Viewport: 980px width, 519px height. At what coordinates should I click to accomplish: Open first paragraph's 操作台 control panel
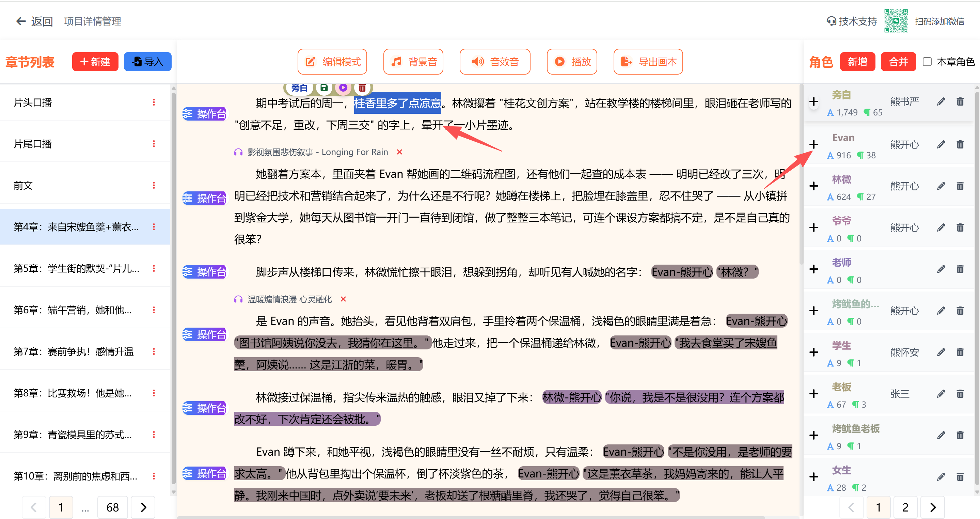pyautogui.click(x=204, y=114)
